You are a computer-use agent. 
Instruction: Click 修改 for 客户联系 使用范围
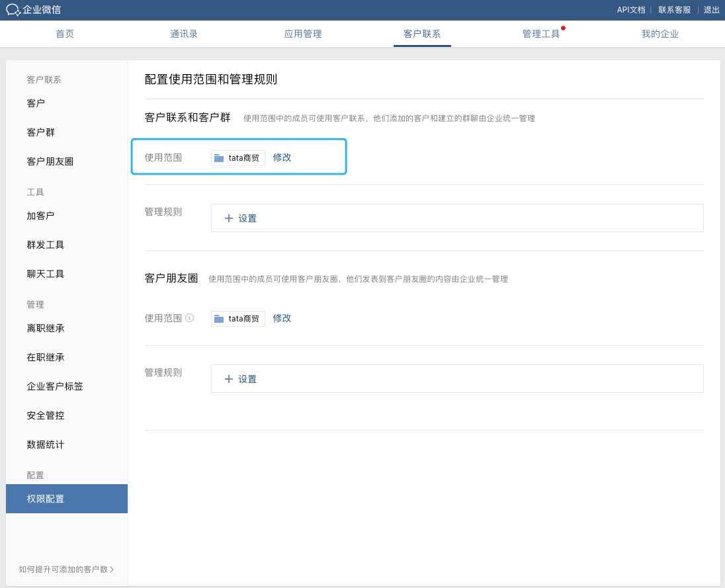coord(282,157)
